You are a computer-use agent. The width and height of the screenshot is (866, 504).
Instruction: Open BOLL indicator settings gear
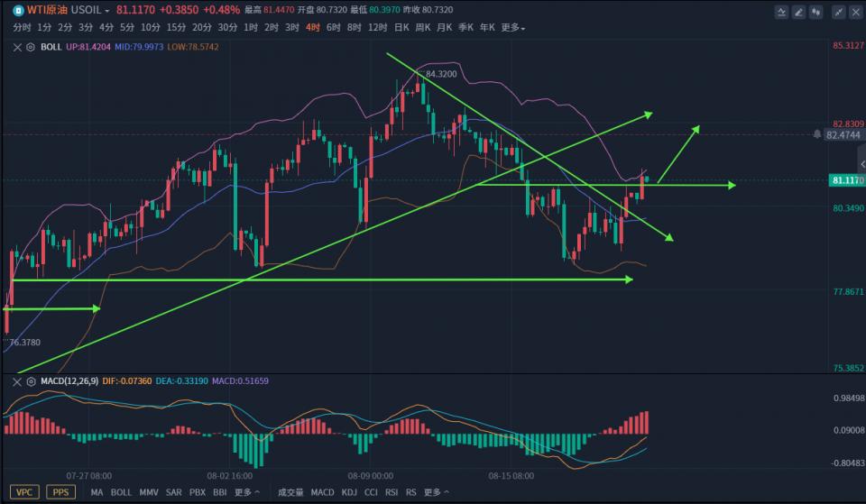(x=31, y=48)
